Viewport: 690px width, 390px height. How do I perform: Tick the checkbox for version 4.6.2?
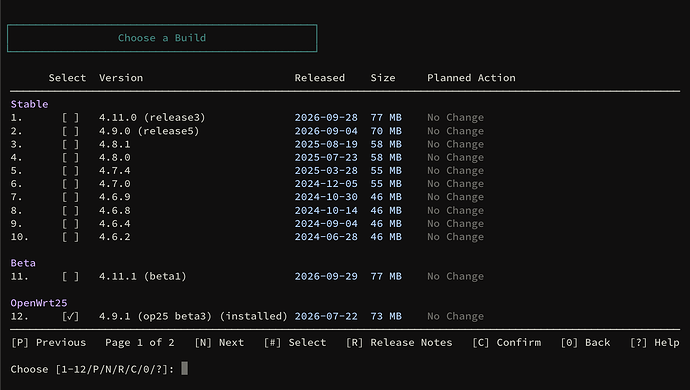(70, 237)
